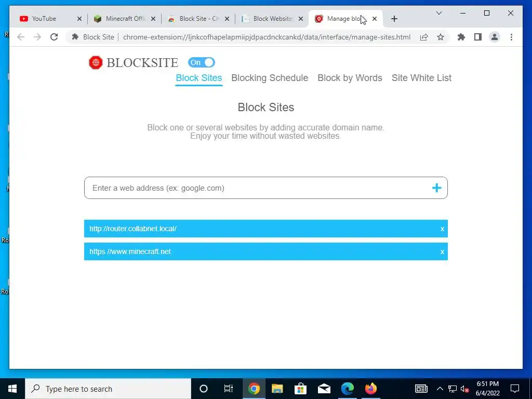The height and width of the screenshot is (399, 532).
Task: Select the Block Sites tab
Action: 199,78
